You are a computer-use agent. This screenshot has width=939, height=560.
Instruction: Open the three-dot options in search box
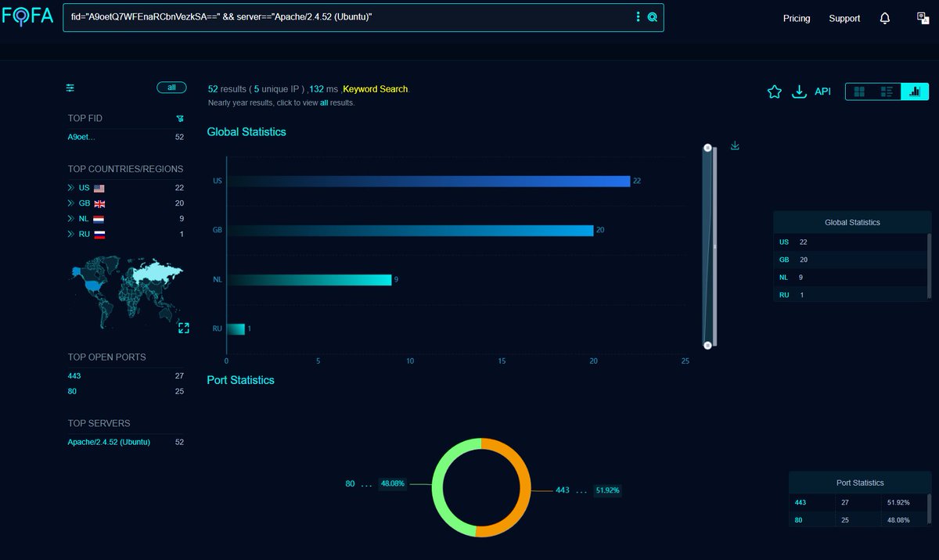pos(638,16)
